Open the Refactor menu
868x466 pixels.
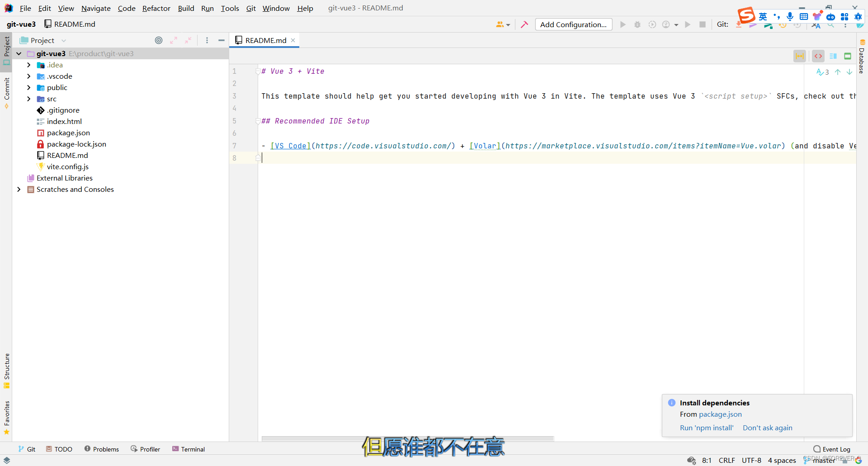(x=156, y=8)
